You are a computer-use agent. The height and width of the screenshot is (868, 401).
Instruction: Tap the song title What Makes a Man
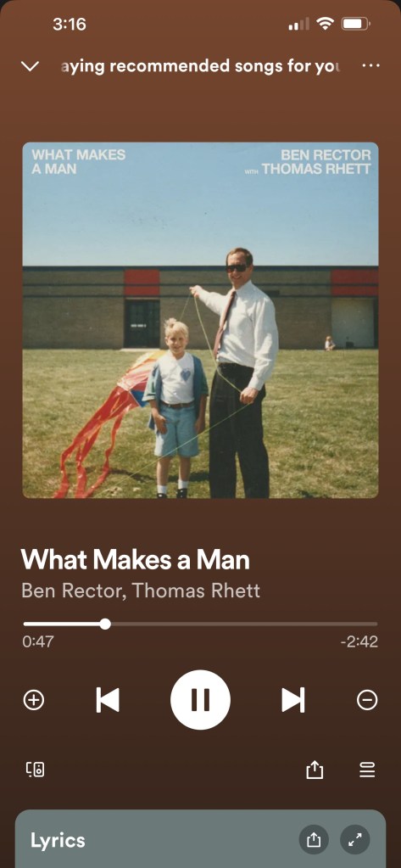(136, 560)
